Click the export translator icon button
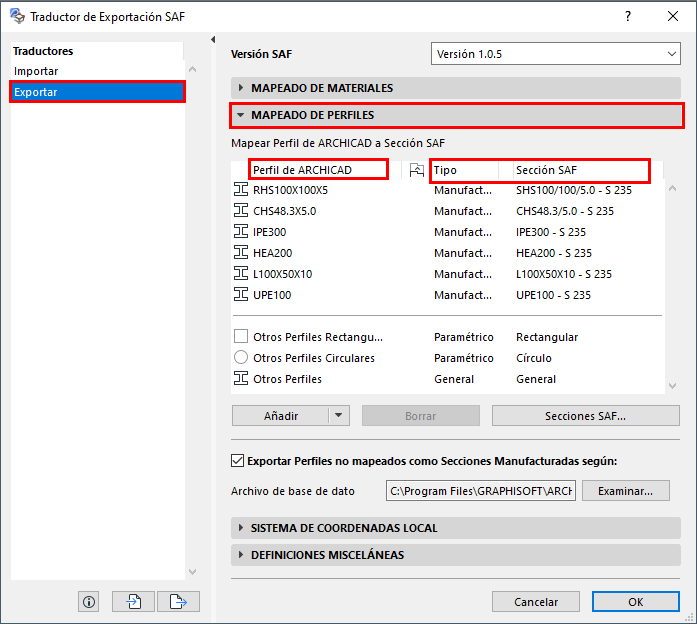The width and height of the screenshot is (697, 624). [178, 602]
